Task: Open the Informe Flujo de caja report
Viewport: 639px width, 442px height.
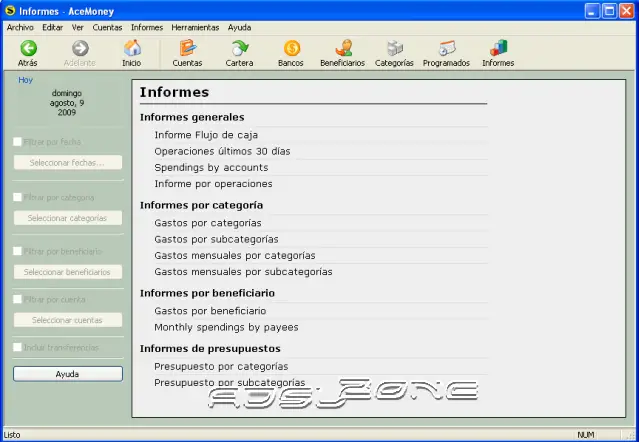Action: (206, 135)
